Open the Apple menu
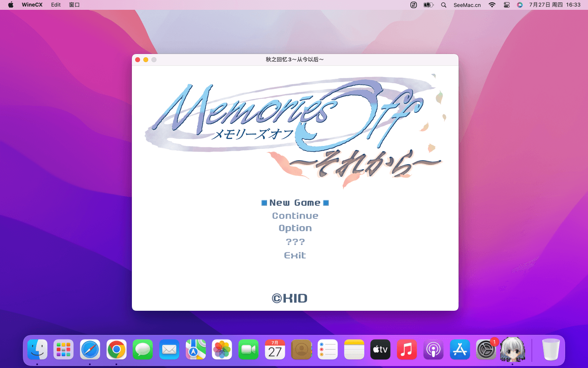Screen dimensions: 588x368 pyautogui.click(x=11, y=5)
